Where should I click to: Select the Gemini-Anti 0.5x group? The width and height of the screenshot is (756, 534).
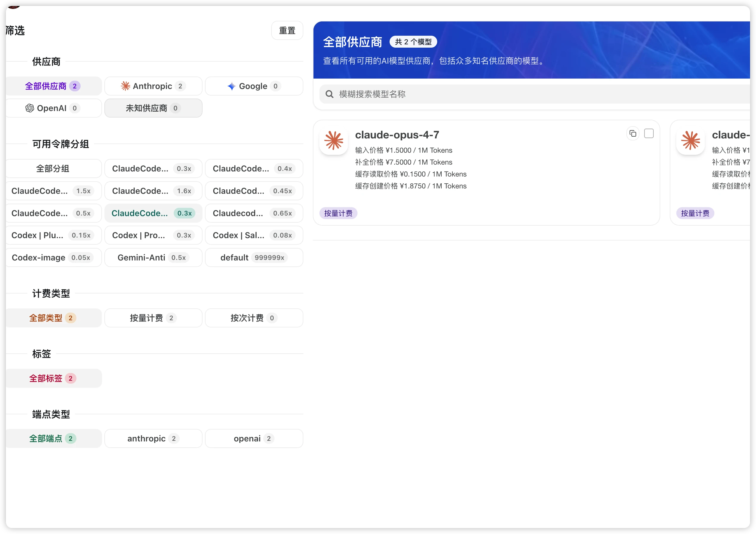[153, 257]
